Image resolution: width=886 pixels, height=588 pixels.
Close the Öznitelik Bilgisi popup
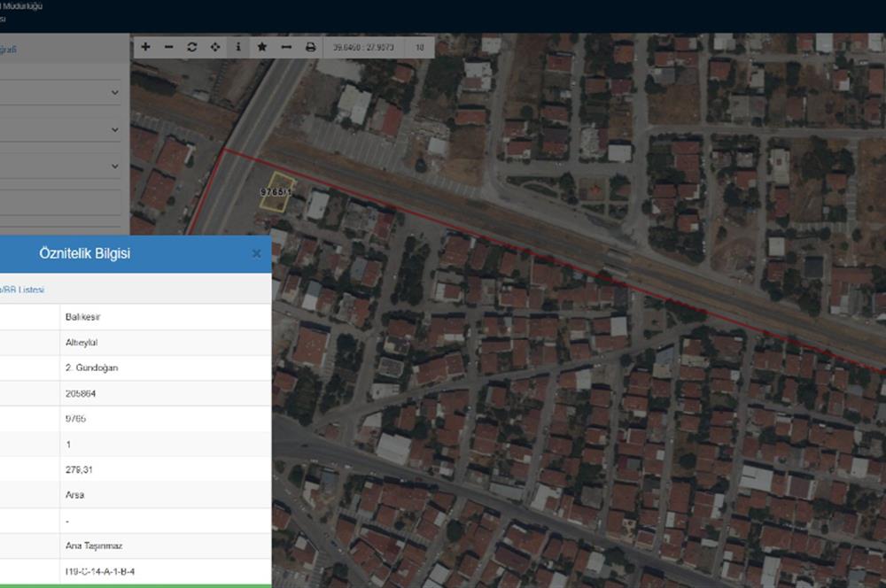pyautogui.click(x=256, y=254)
